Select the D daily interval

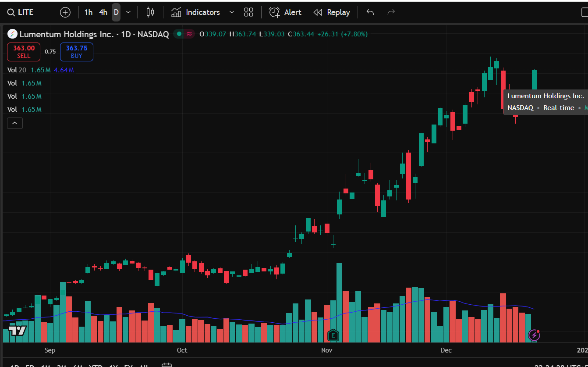click(x=116, y=12)
